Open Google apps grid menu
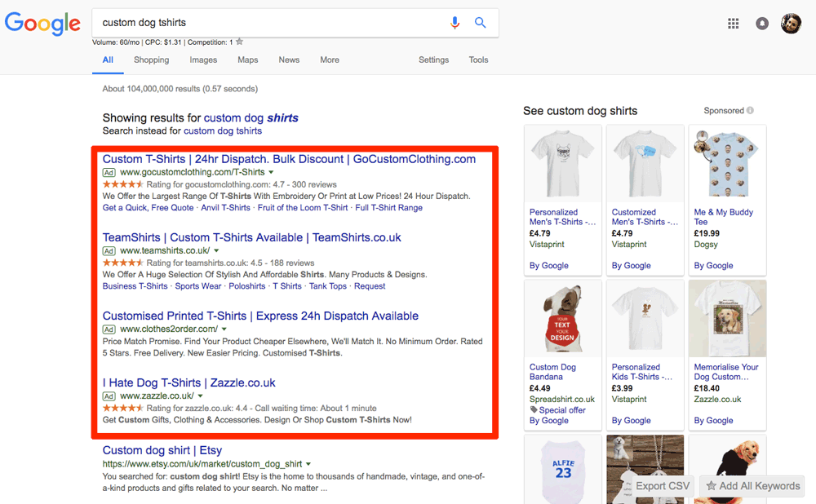The height and width of the screenshot is (504, 816). [733, 24]
